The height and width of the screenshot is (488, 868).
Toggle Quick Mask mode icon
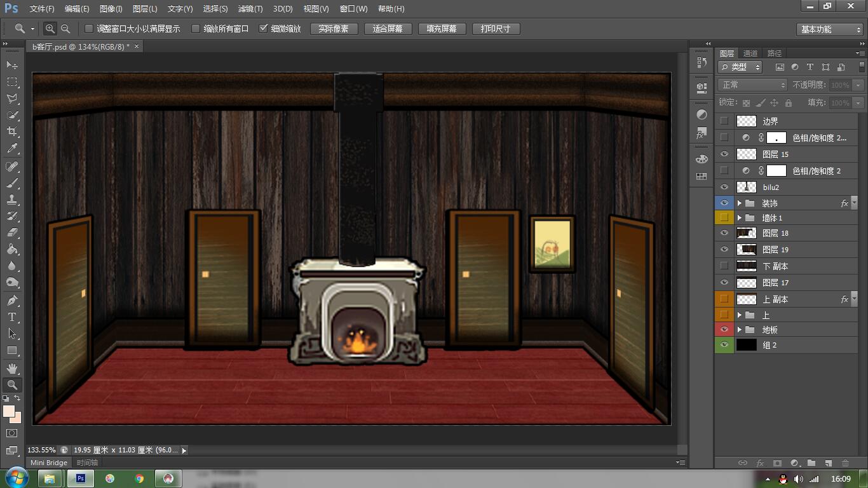(x=12, y=433)
